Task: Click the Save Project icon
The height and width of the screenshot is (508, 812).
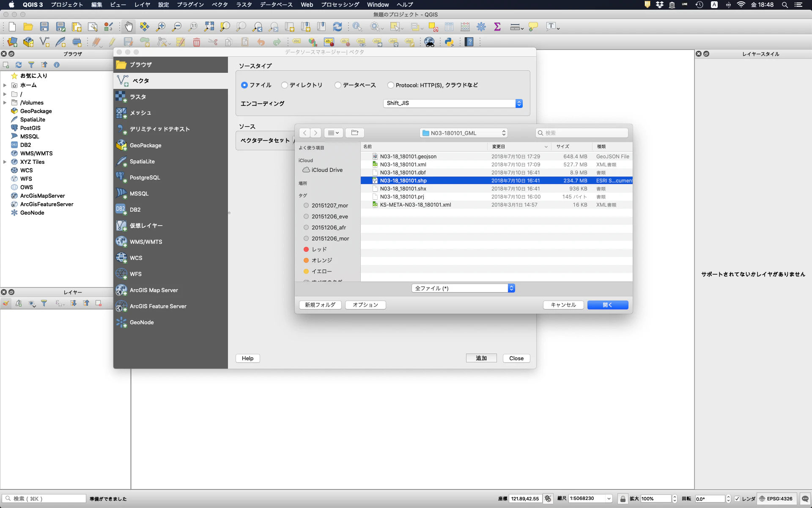Action: click(44, 27)
